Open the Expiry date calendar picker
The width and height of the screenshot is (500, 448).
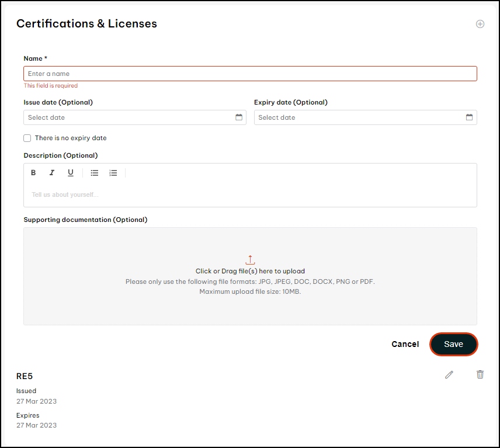tap(469, 117)
